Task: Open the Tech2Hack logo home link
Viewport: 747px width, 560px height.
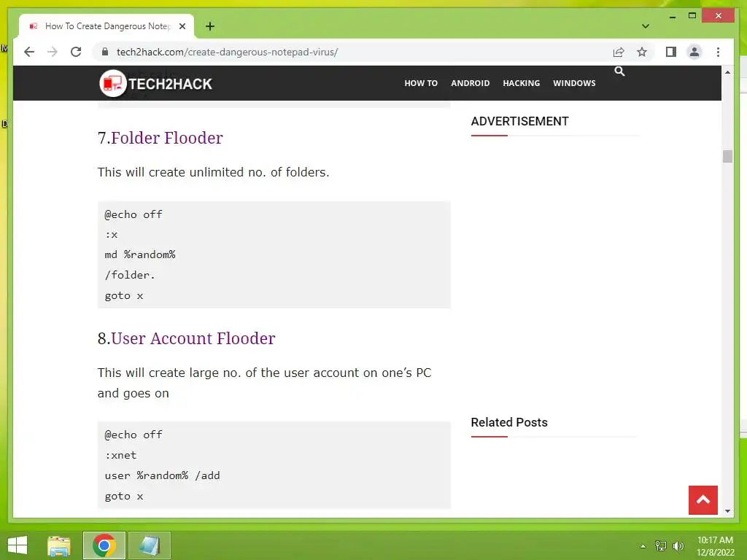Action: click(156, 83)
